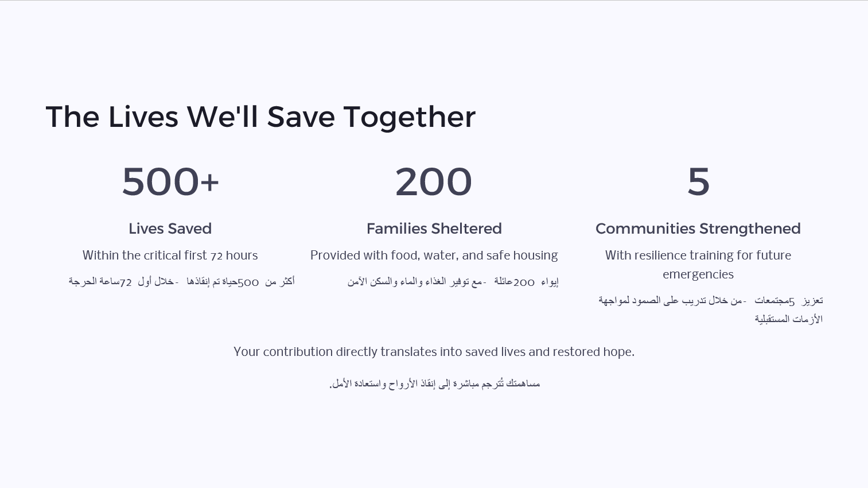The image size is (868, 488).
Task: Select the large '5' statistic number
Action: 698,182
